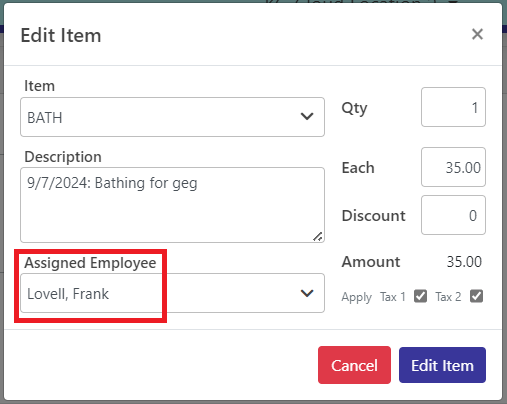507x404 pixels.
Task: Click the Assigned Employee label
Action: (90, 263)
